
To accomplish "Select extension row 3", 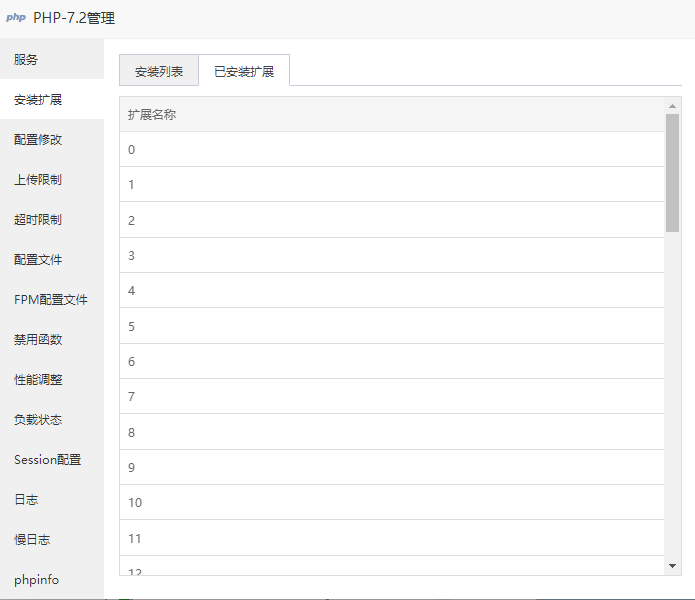I will point(392,255).
